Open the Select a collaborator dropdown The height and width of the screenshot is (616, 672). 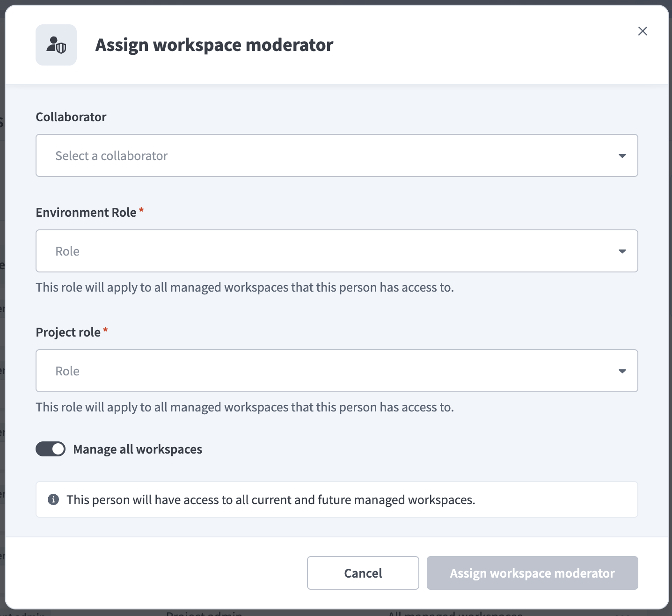[x=336, y=155]
